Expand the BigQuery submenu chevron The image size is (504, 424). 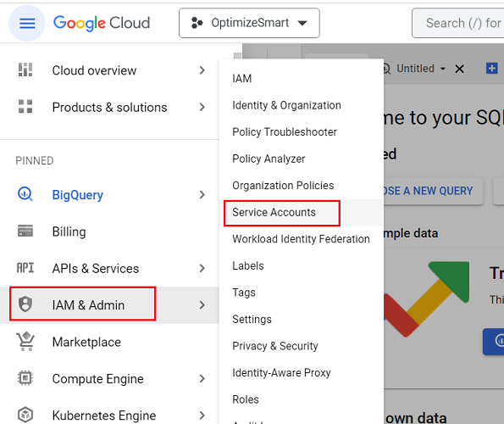coord(202,195)
